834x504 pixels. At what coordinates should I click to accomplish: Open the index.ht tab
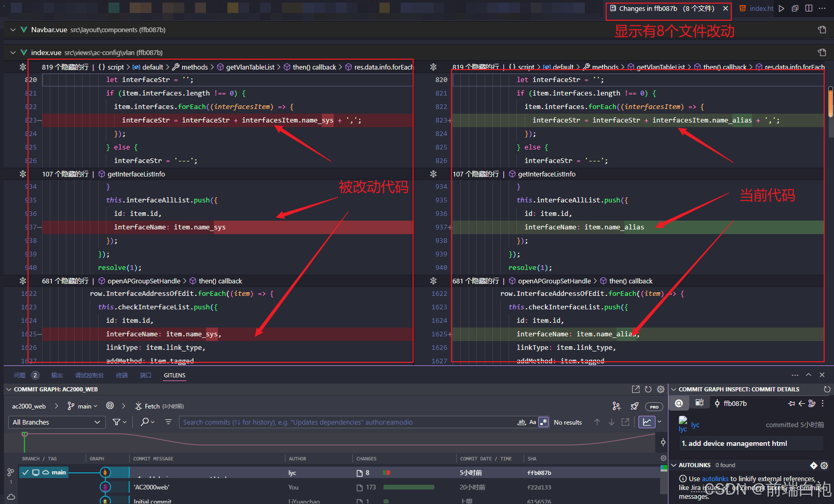[x=756, y=8]
